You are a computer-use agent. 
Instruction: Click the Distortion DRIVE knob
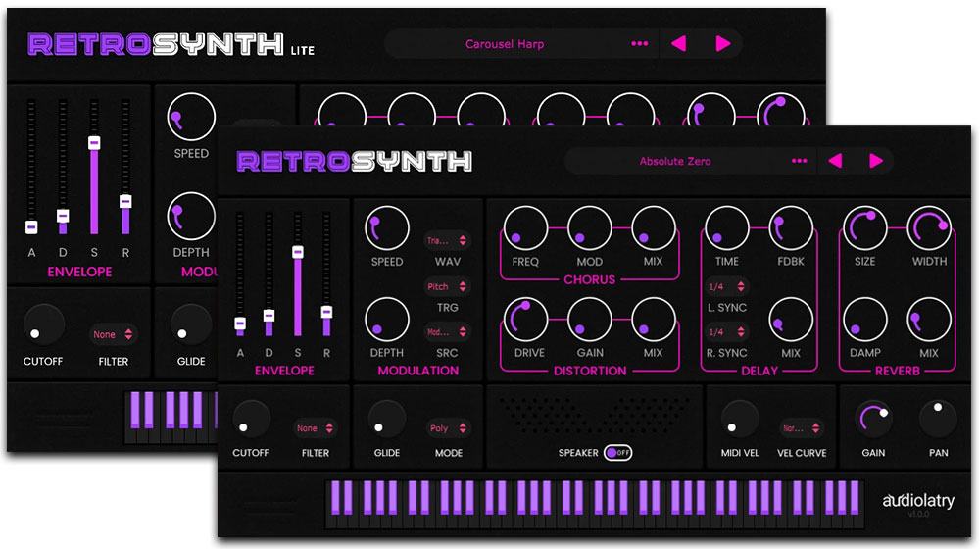(x=525, y=320)
